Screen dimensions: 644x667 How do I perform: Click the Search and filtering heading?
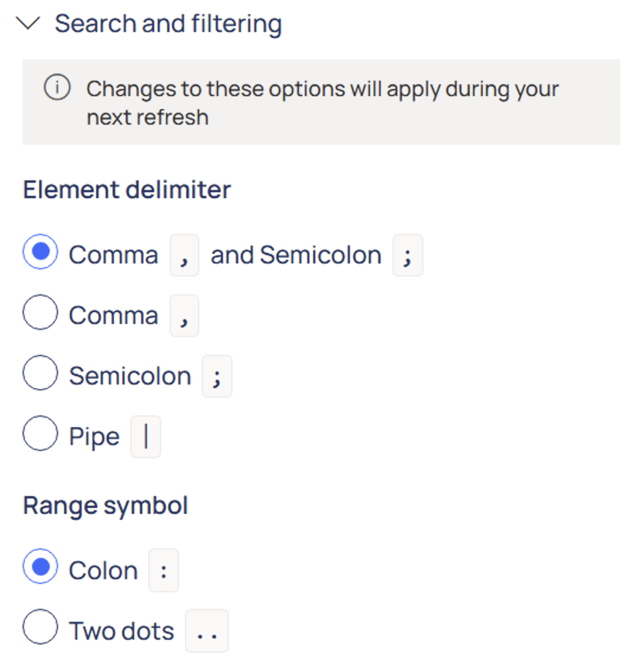pyautogui.click(x=168, y=24)
